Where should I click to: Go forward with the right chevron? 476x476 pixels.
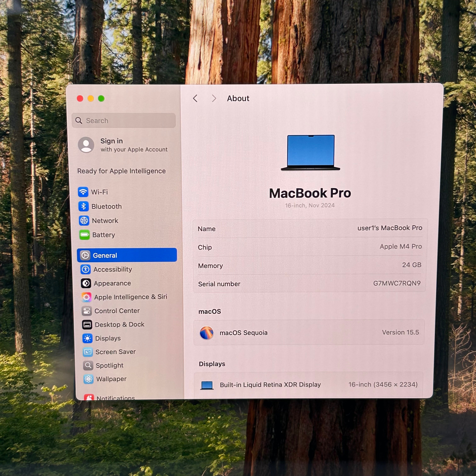[214, 98]
